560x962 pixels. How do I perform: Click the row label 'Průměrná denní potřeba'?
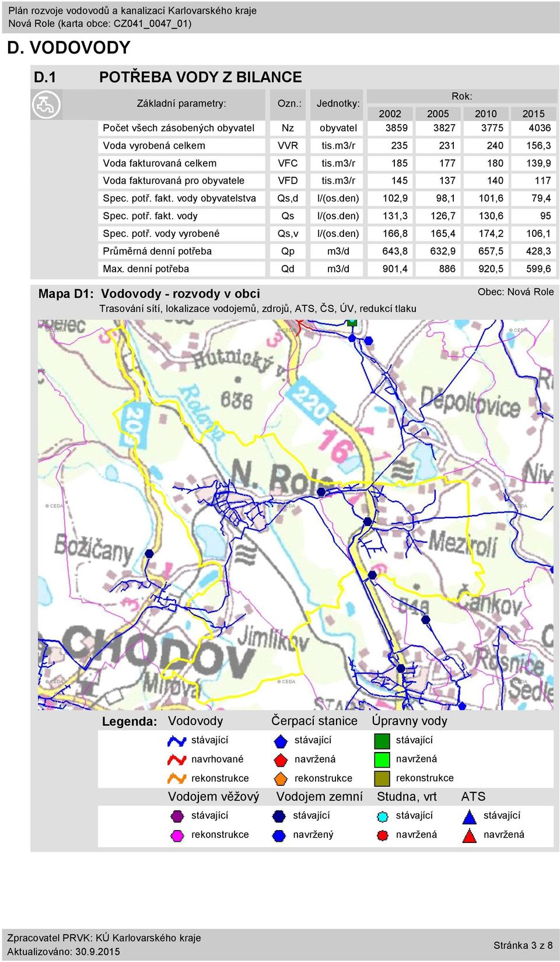pos(157,251)
